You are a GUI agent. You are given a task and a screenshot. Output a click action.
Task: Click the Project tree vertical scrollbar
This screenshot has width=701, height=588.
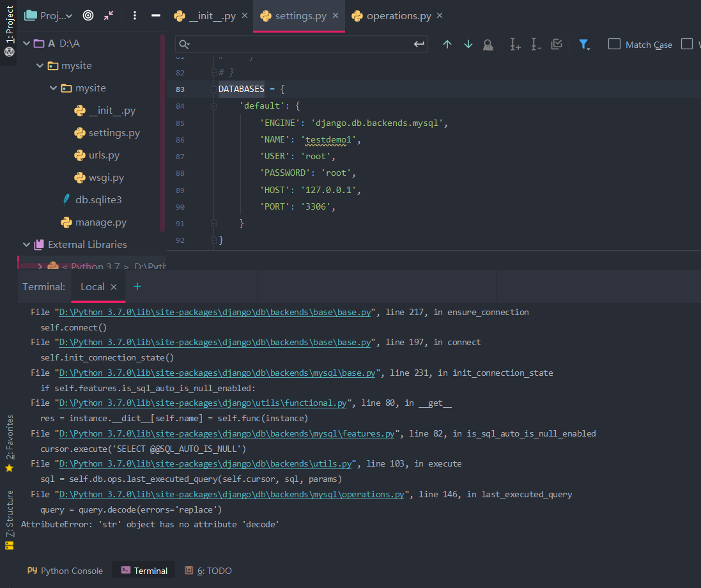162,134
